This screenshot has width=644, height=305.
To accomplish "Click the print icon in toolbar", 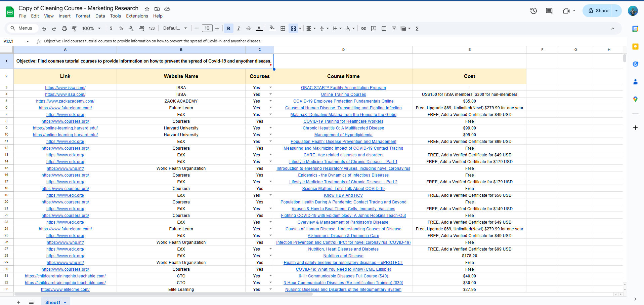I will pyautogui.click(x=64, y=29).
